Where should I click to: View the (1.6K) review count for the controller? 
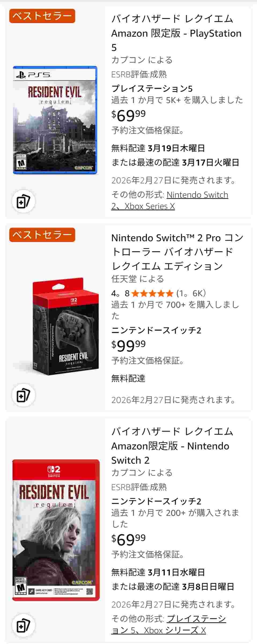click(191, 293)
